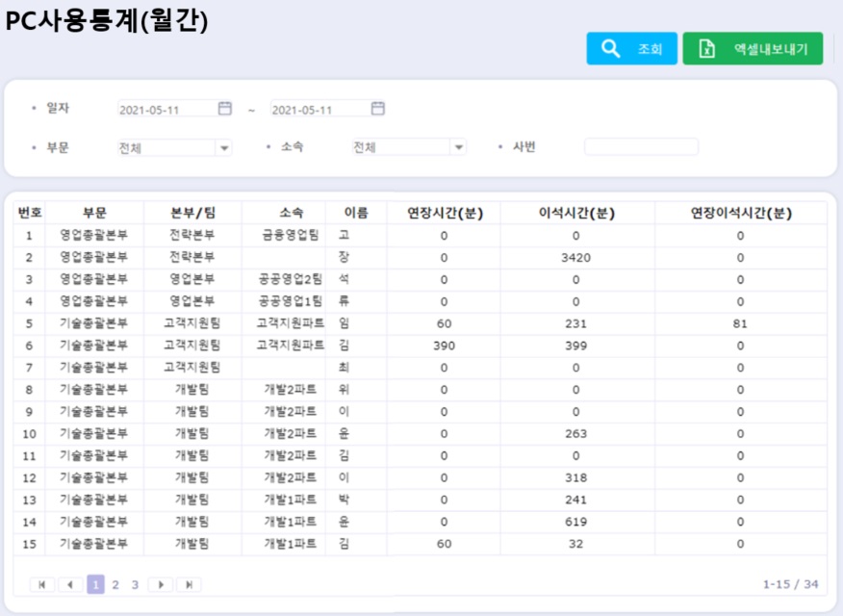Click the 619 value in row 14
Viewport: 843px width, 616px height.
pos(575,522)
